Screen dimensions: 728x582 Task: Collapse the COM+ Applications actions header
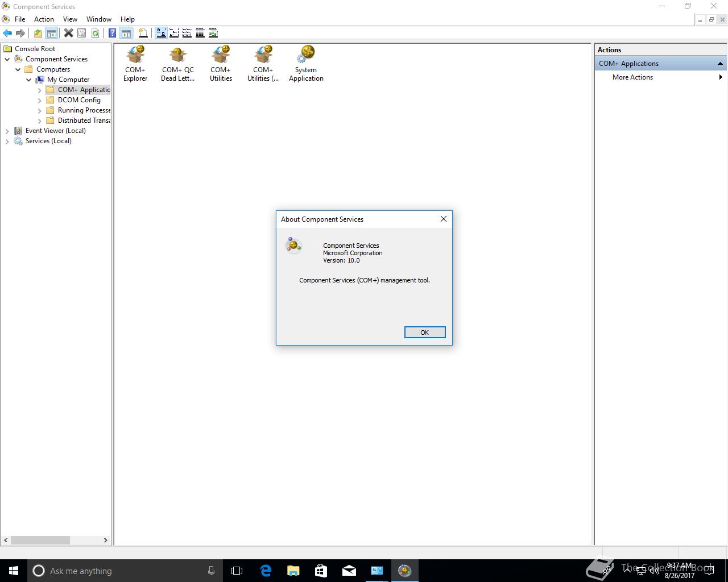tap(720, 64)
